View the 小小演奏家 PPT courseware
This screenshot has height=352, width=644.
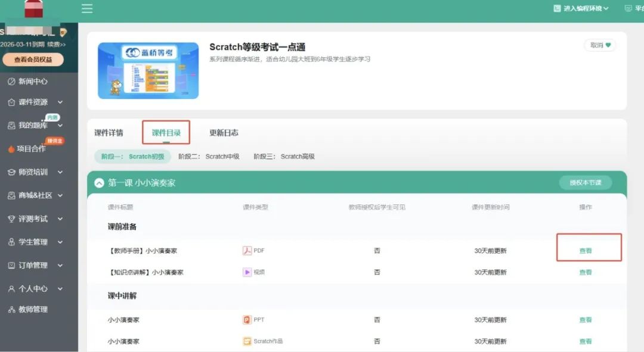point(586,320)
